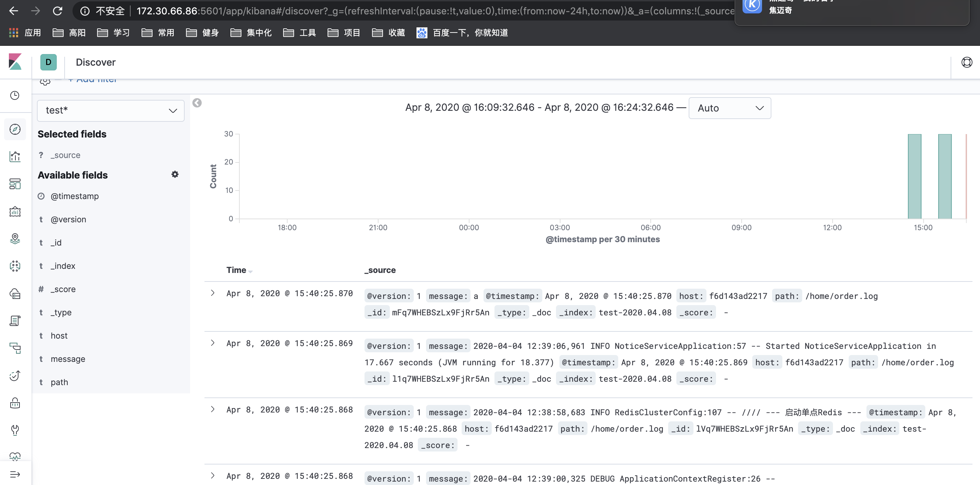Open the 集中化 bookmark folder
This screenshot has height=485, width=980.
click(x=251, y=33)
